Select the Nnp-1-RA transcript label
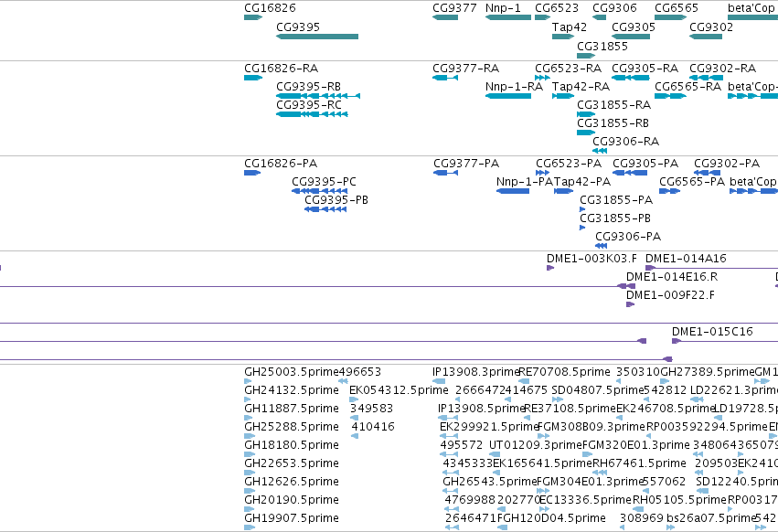 coord(514,86)
